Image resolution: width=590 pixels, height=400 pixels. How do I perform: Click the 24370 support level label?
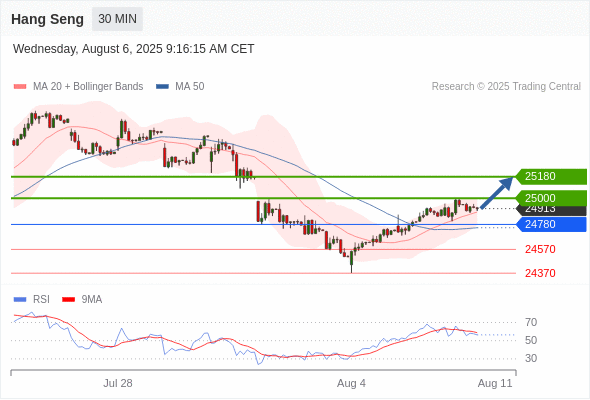tap(540, 273)
